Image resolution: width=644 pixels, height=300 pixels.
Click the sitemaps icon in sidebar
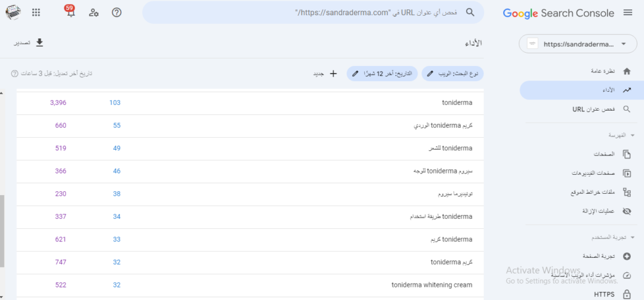627,192
